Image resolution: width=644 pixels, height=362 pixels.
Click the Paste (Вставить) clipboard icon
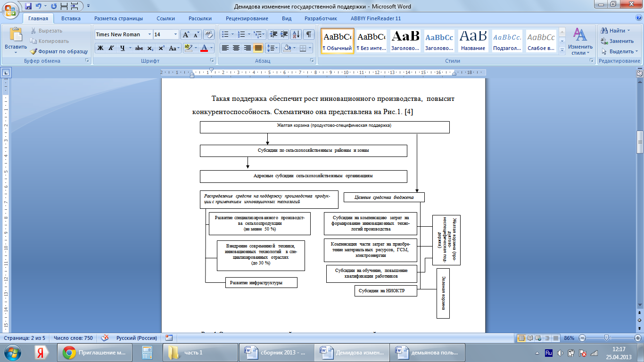(x=16, y=35)
